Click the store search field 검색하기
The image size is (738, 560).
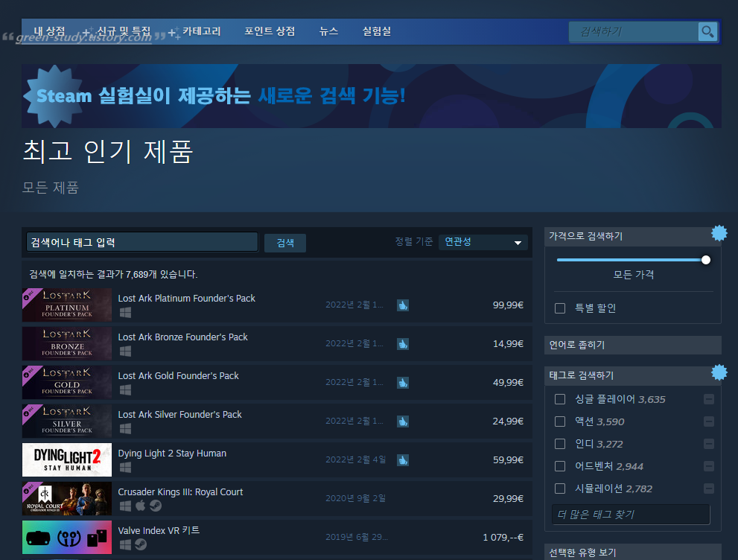634,31
